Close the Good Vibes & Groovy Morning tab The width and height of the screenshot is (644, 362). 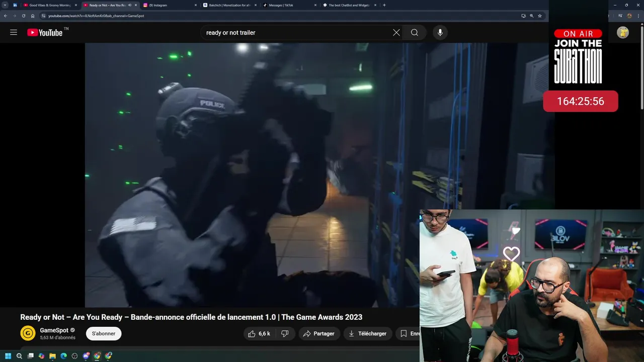(x=76, y=5)
